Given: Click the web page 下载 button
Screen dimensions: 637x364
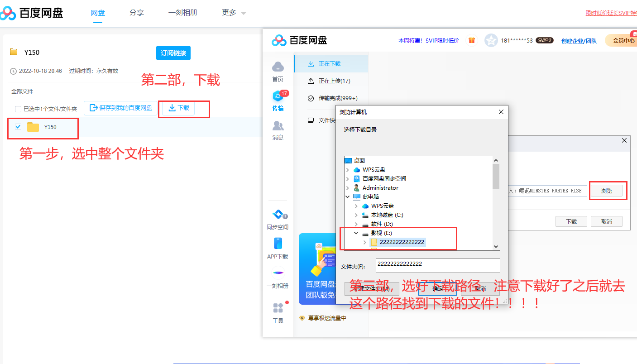Looking at the screenshot, I should (178, 108).
